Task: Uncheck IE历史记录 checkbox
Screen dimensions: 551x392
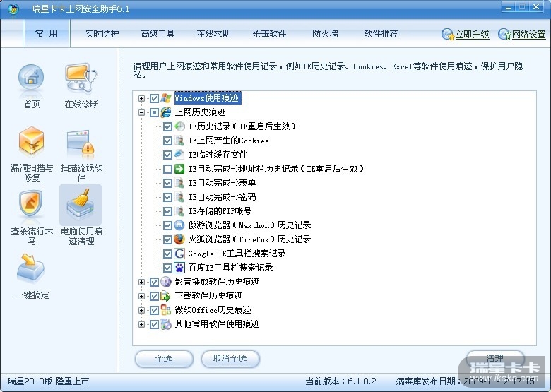Action: pos(167,126)
